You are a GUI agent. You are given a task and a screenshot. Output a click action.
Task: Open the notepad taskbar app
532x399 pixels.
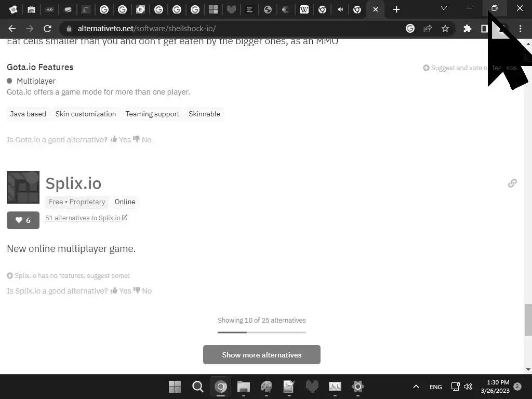click(x=289, y=387)
